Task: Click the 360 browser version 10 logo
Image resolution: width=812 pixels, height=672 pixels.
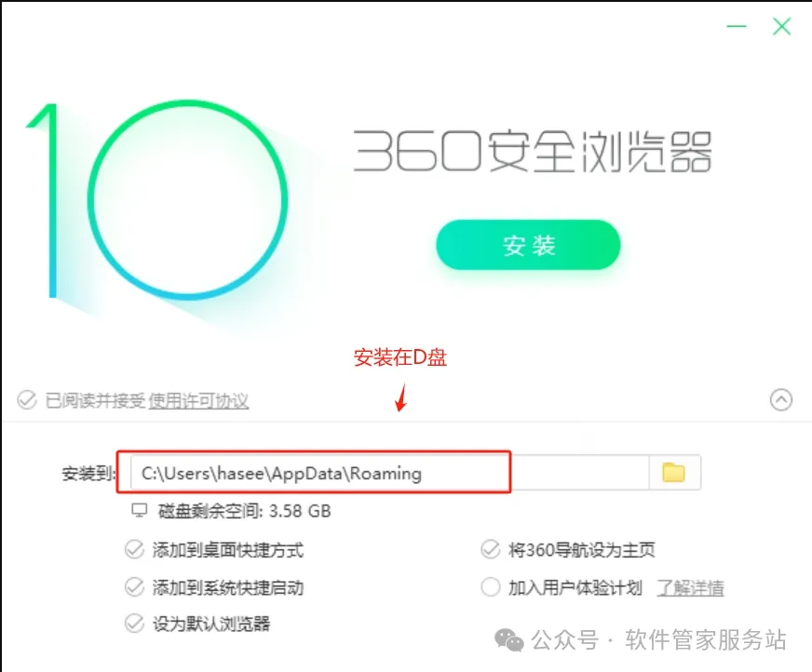Action: click(156, 200)
